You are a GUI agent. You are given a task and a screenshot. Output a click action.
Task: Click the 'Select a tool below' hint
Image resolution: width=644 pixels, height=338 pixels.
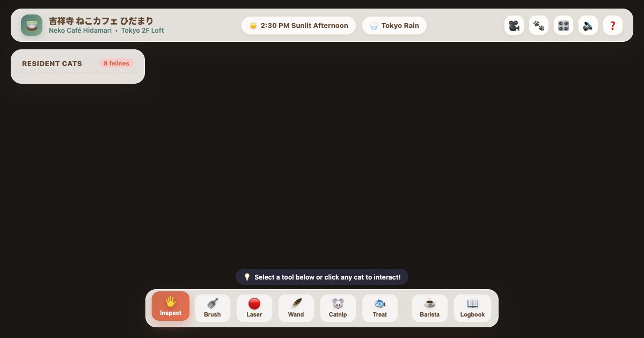point(322,277)
